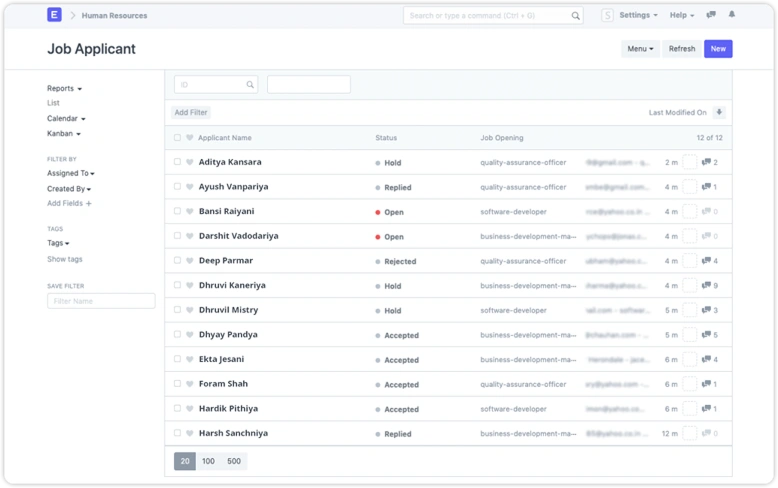The image size is (778, 488).
Task: Open comments icon for Aditya Kansara
Action: point(707,162)
